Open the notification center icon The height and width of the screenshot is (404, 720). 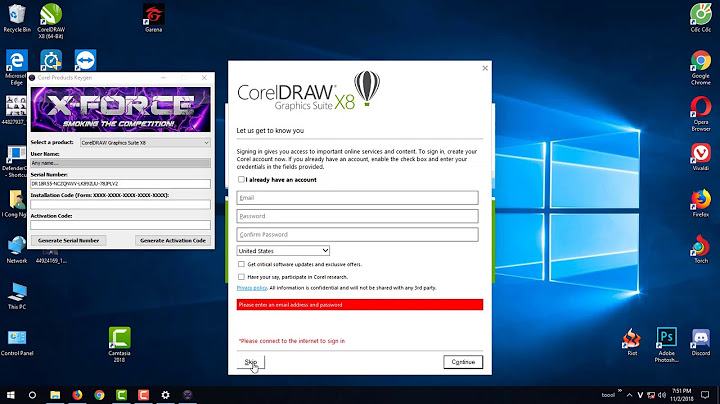(705, 395)
